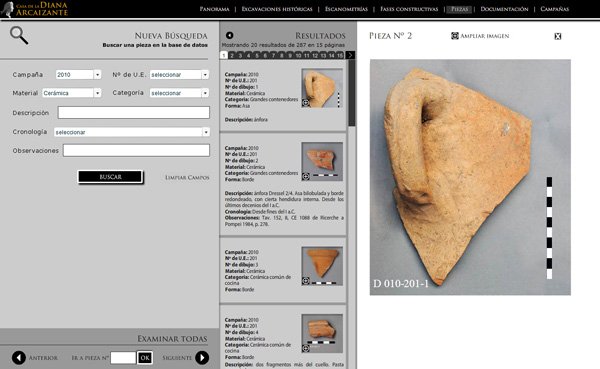Click the Siguiente next arrow icon
The image size is (600, 369).
202,358
